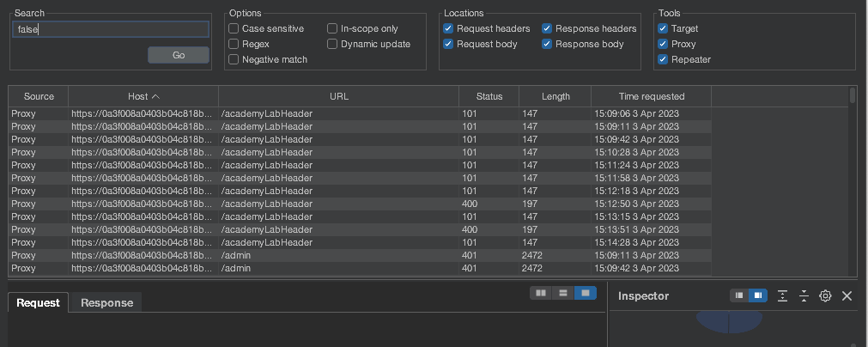Select side-by-side request/response layout icon

tap(541, 293)
